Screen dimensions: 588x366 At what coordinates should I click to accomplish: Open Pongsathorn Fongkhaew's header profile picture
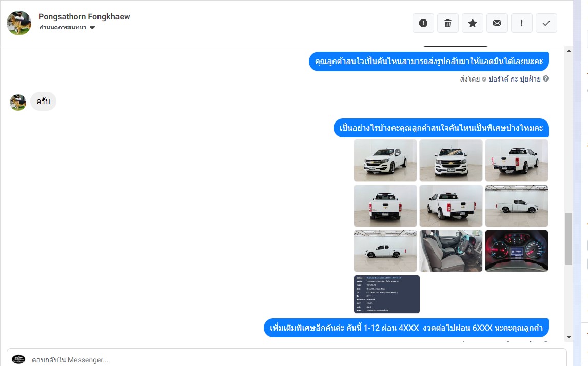pyautogui.click(x=19, y=23)
